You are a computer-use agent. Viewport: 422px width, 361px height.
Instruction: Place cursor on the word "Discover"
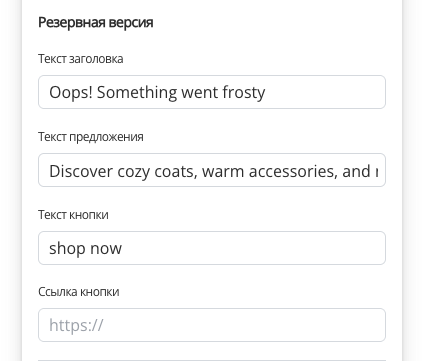point(81,171)
